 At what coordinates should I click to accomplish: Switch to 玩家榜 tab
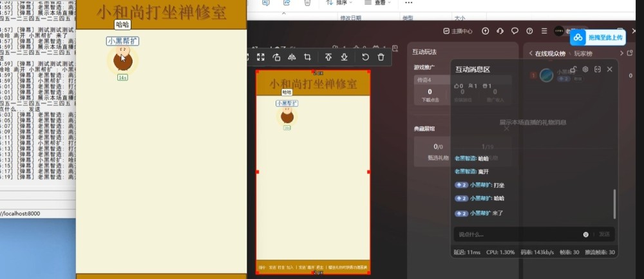(583, 53)
